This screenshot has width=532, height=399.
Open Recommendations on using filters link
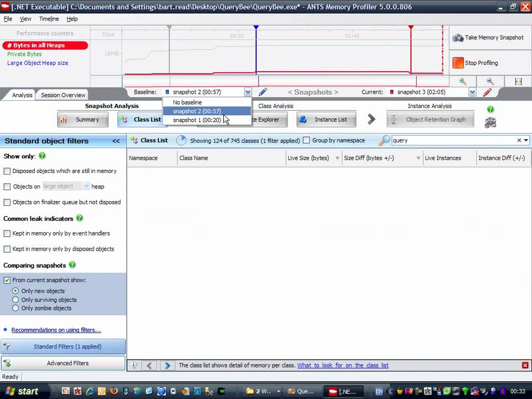click(x=56, y=330)
